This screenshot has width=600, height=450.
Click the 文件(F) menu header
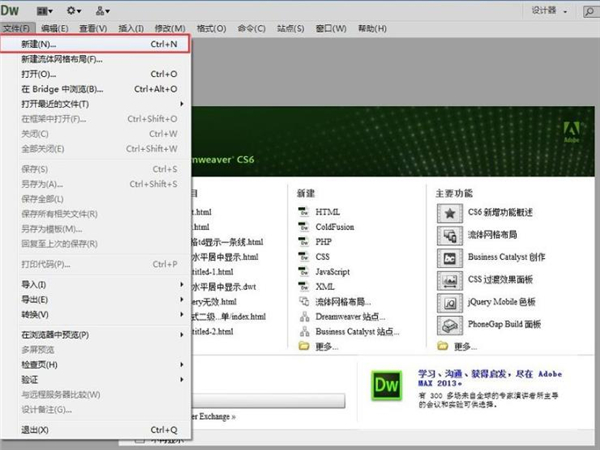pos(16,28)
